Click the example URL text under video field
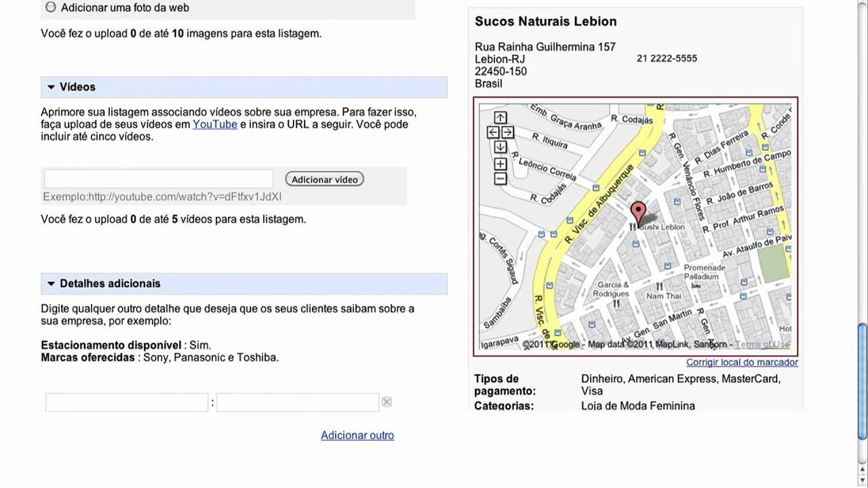This screenshot has height=488, width=868. 162,197
